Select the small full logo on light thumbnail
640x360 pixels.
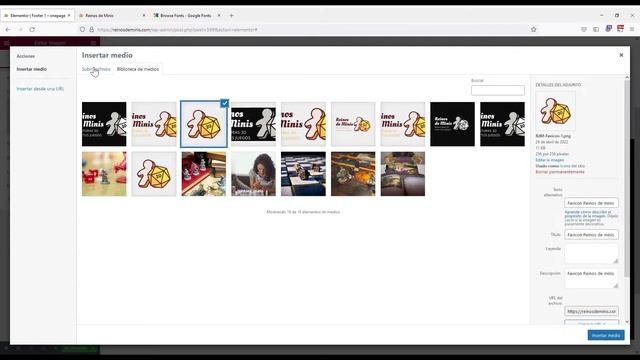tap(353, 124)
